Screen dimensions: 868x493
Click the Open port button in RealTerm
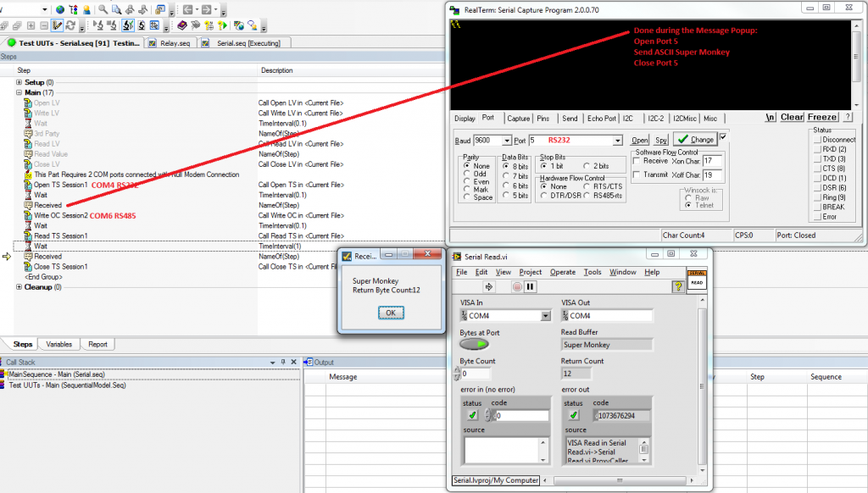click(x=640, y=141)
